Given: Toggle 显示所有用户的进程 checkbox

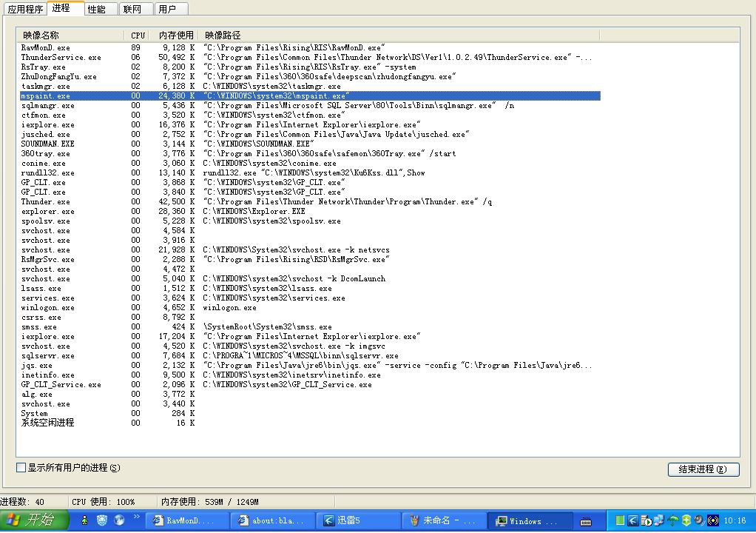Looking at the screenshot, I should point(21,467).
